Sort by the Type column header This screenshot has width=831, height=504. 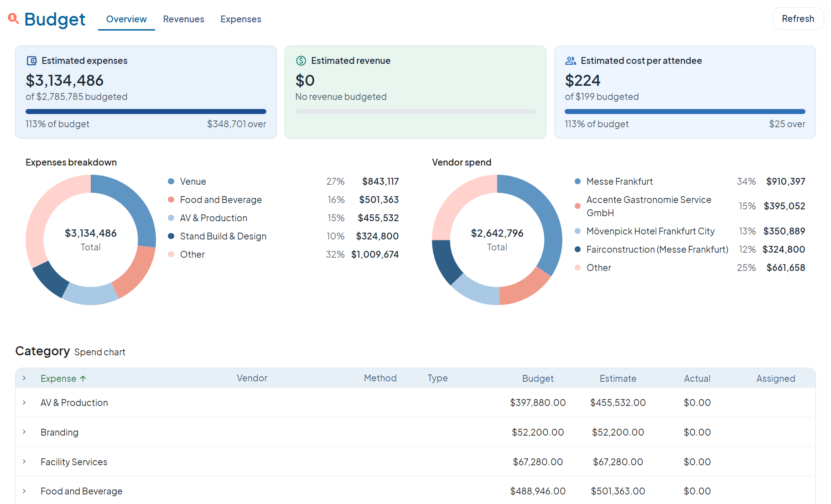click(x=437, y=378)
